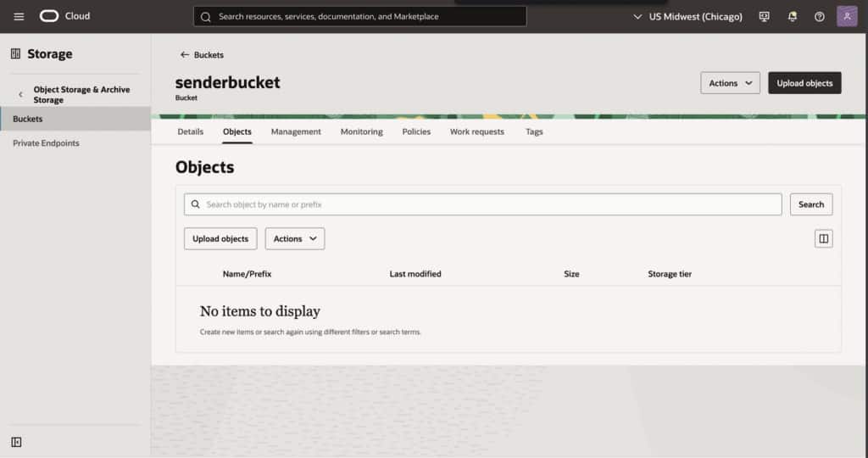
Task: Click the outlined Upload objects button
Action: pyautogui.click(x=220, y=238)
